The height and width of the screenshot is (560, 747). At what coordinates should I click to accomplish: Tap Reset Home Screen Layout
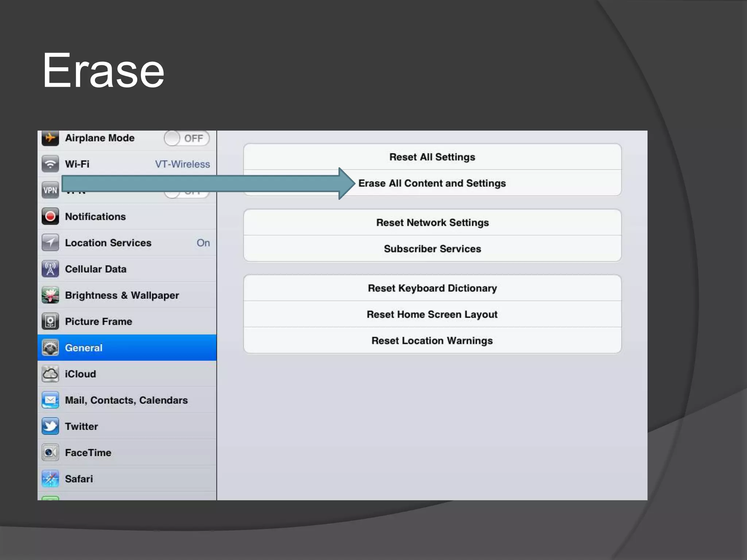point(432,315)
